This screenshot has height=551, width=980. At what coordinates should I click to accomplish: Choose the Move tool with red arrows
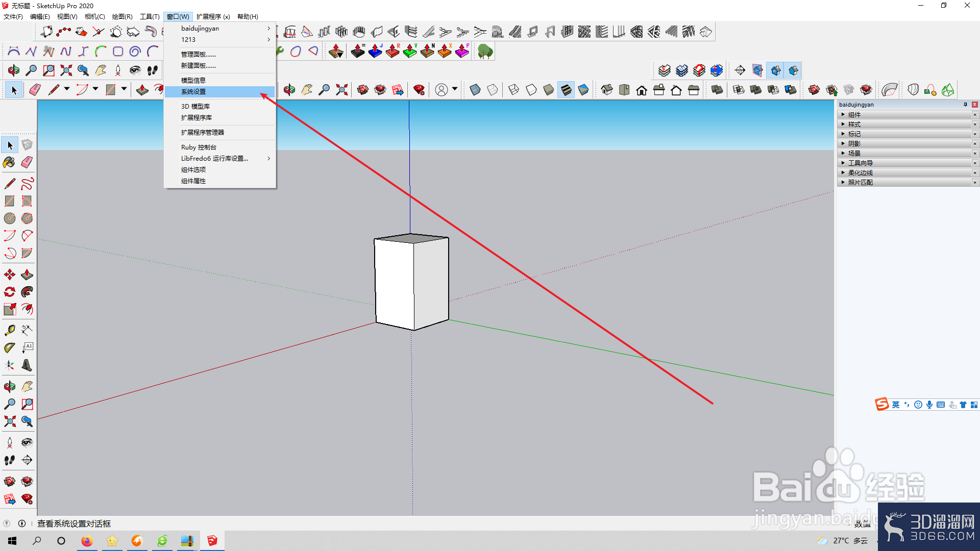point(10,275)
